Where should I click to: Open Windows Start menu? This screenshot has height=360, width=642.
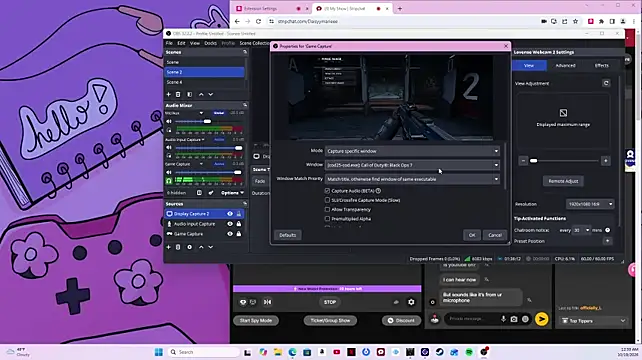(158, 352)
